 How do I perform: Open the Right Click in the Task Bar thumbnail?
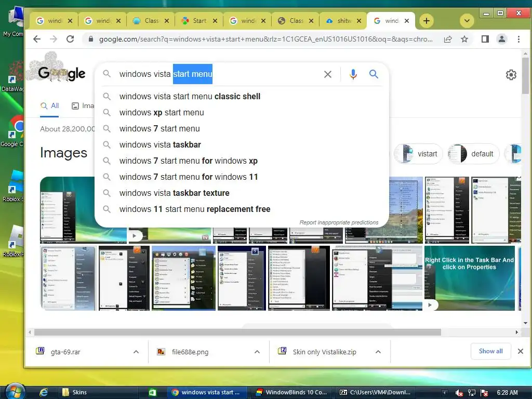[x=469, y=278]
